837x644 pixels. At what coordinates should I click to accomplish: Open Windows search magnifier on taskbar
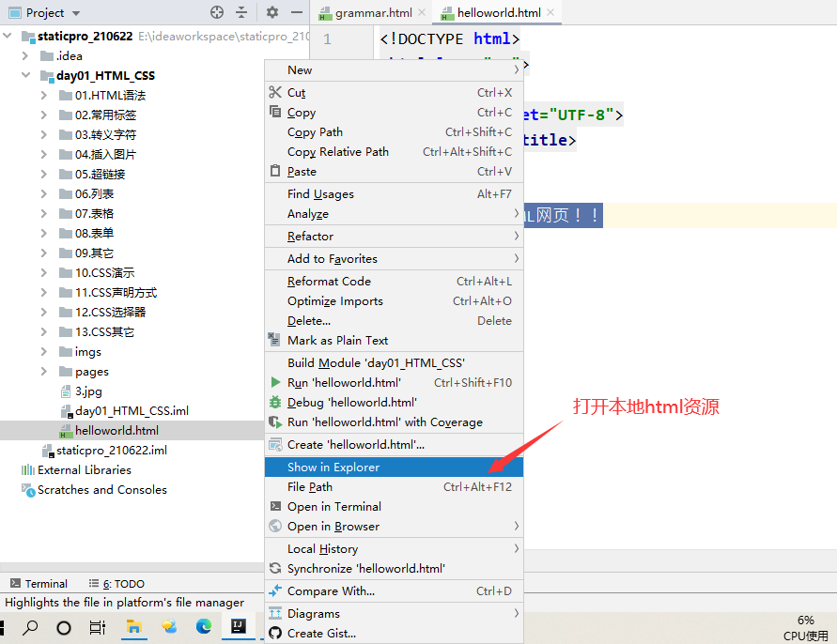[30, 627]
